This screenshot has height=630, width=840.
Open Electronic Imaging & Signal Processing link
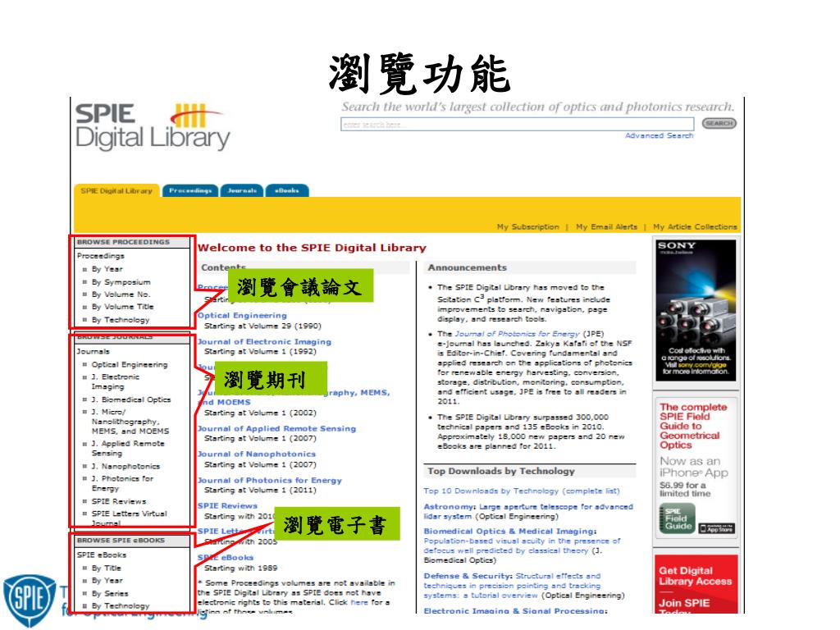(x=515, y=610)
